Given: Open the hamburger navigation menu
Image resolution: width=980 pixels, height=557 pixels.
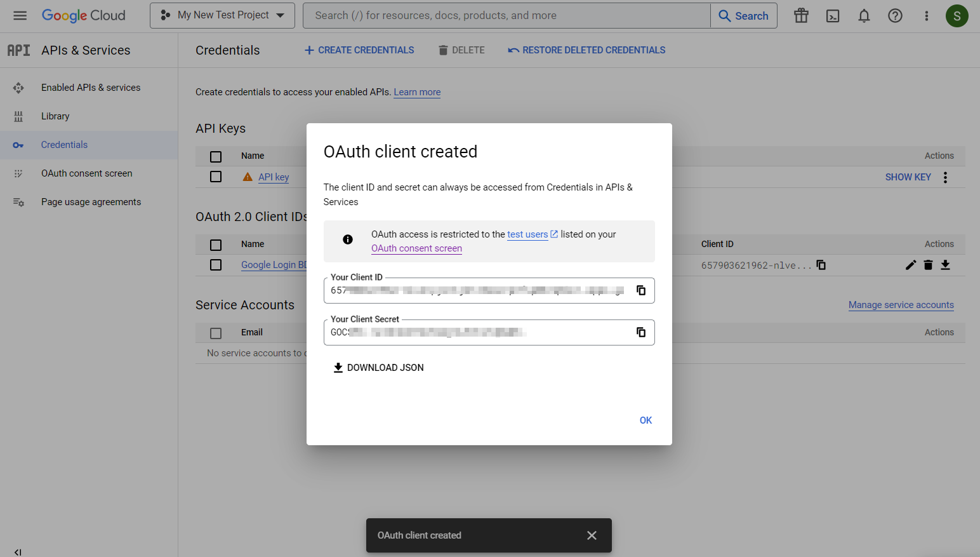Looking at the screenshot, I should (20, 15).
